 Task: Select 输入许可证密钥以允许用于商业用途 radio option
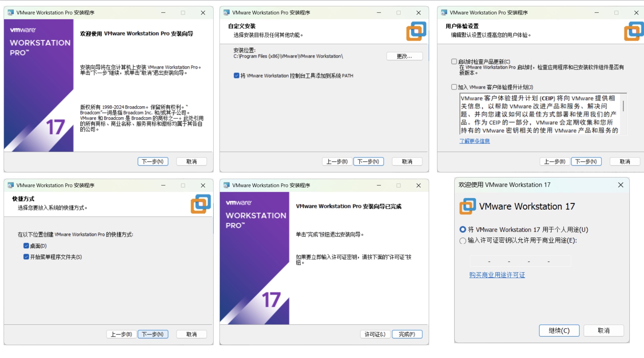(463, 241)
